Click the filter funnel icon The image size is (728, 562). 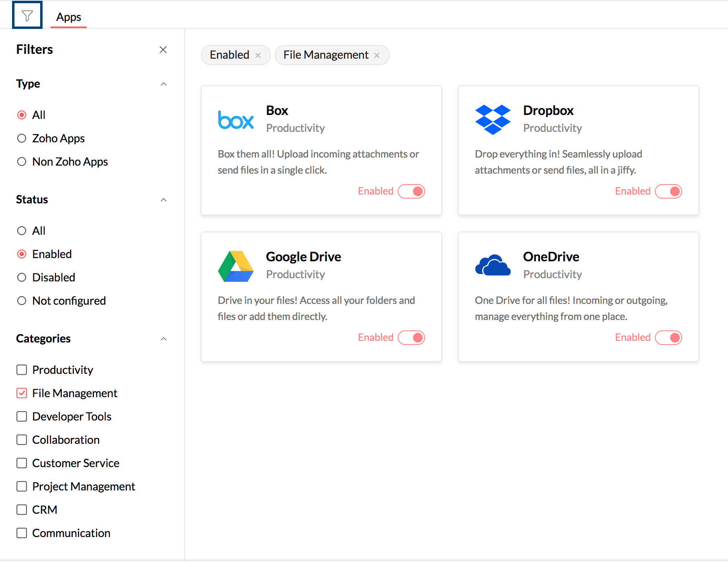pyautogui.click(x=27, y=16)
